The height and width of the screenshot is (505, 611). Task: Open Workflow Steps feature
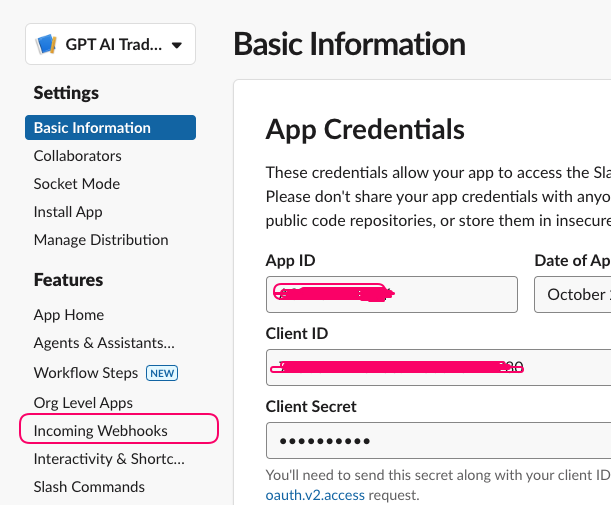(x=86, y=373)
